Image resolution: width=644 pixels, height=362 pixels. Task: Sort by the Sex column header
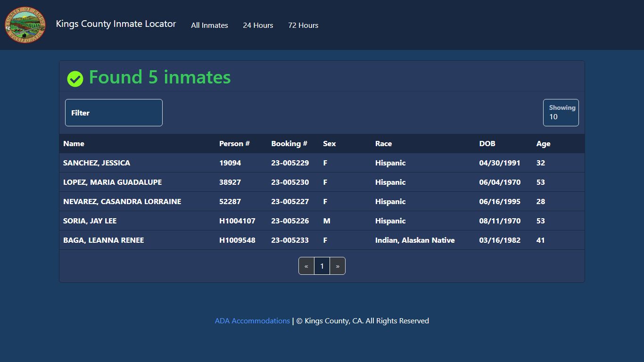pos(330,144)
